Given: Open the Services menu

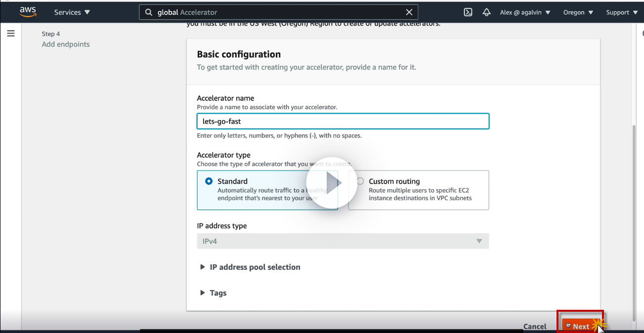Looking at the screenshot, I should pyautogui.click(x=72, y=12).
